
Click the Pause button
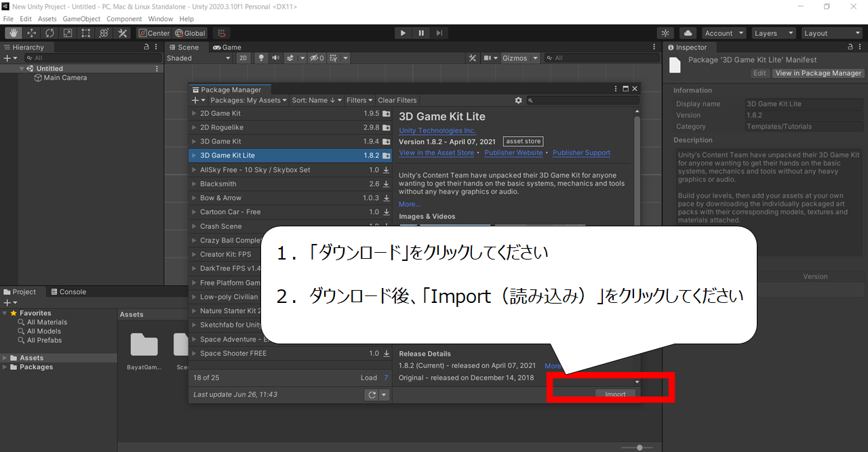click(x=421, y=33)
